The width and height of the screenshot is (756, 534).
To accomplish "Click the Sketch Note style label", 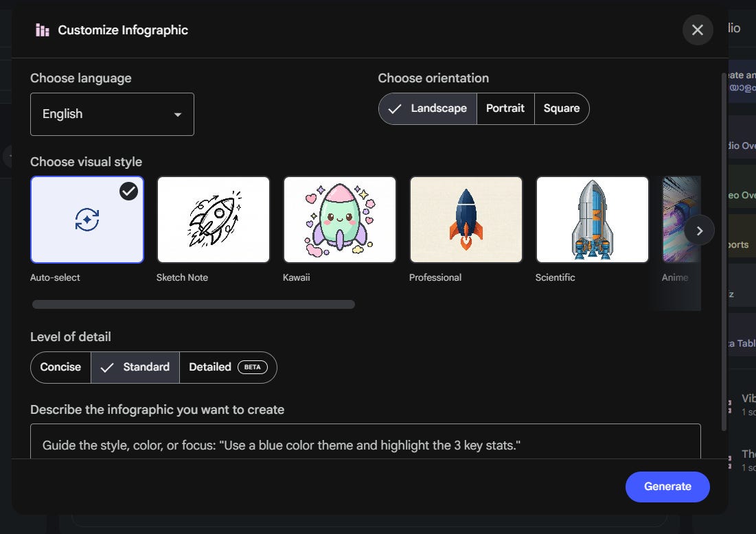I will pos(182,277).
